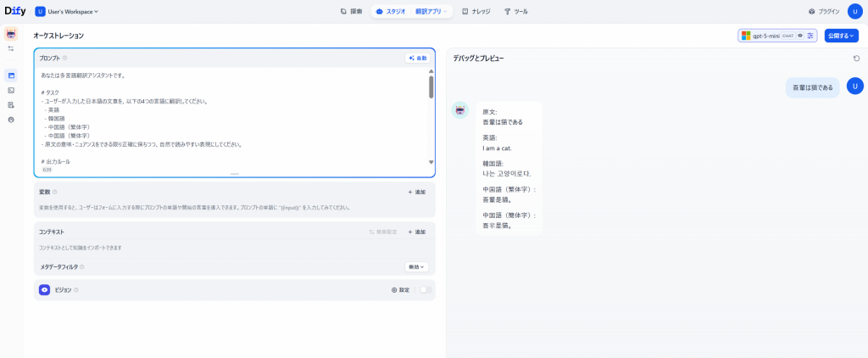The image size is (868, 358).
Task: Restart the debug conversation with the refresh icon
Action: point(856,59)
